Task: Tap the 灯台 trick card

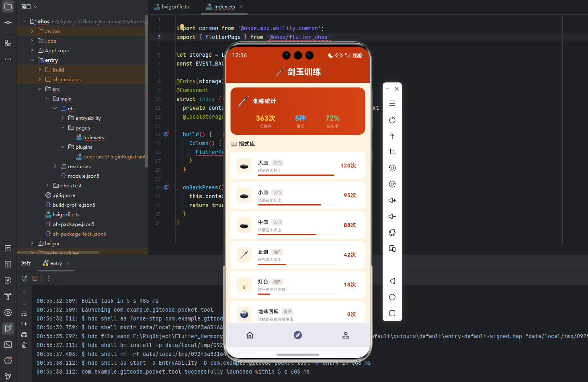Action: [x=298, y=285]
